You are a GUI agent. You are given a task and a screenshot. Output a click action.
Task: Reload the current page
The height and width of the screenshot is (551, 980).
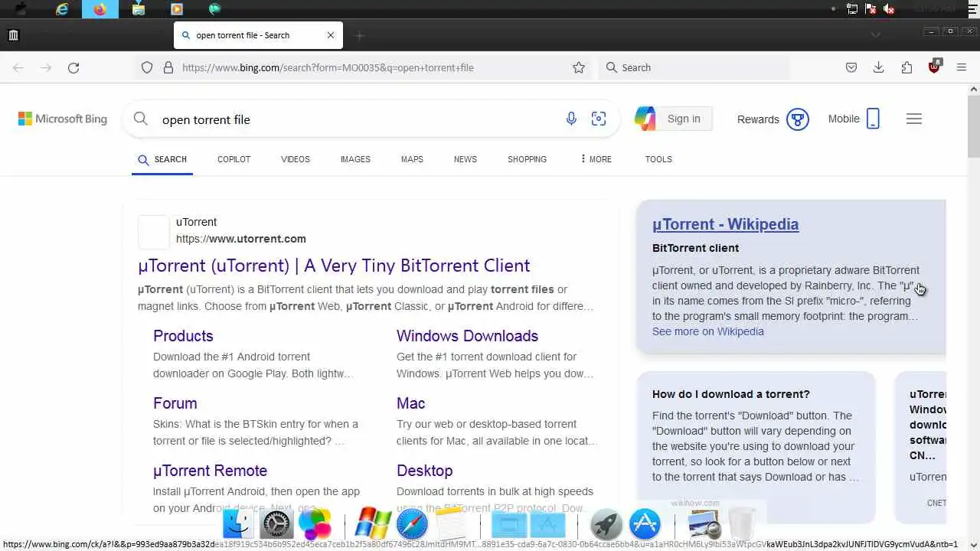(73, 67)
